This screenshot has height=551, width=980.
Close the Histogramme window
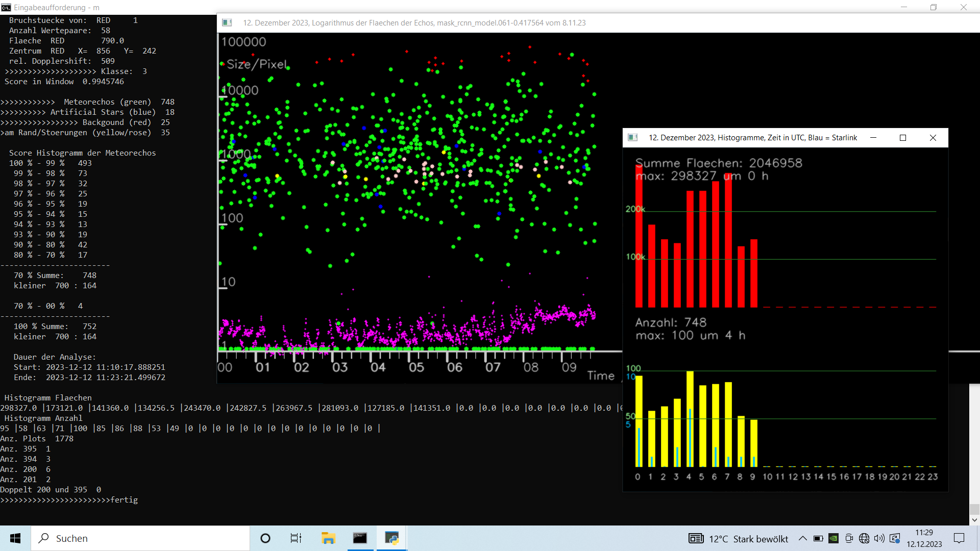933,138
